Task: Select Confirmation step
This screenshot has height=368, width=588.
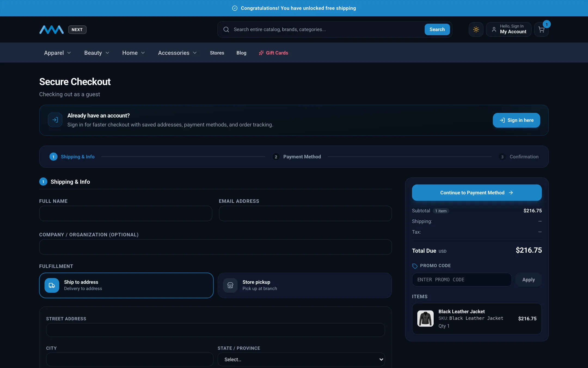Action: [518, 157]
